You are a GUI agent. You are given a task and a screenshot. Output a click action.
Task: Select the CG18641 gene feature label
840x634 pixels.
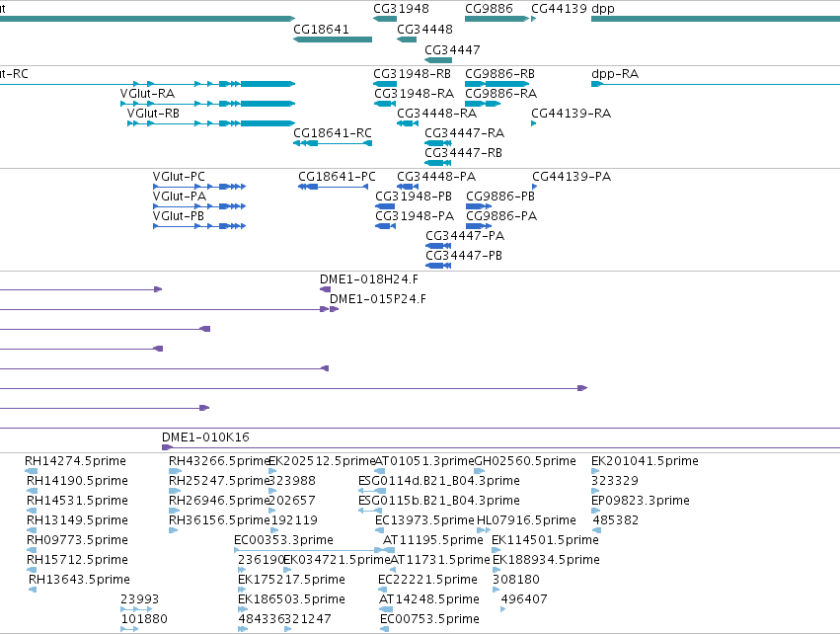(321, 30)
